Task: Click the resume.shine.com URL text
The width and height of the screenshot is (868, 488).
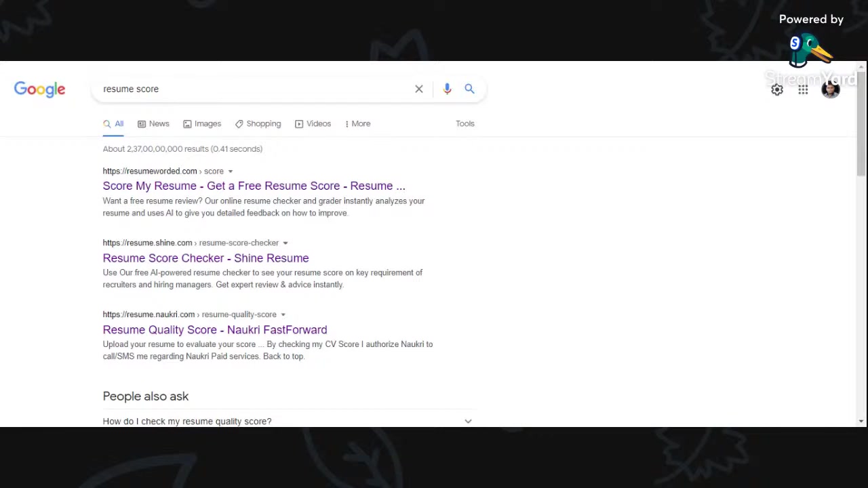Action: (148, 243)
